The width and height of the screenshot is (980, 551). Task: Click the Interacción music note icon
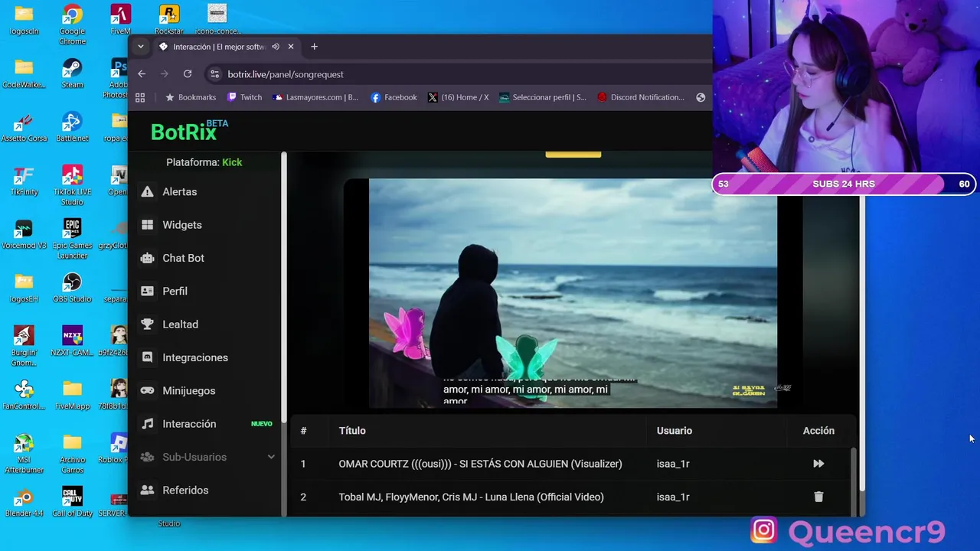pos(148,424)
